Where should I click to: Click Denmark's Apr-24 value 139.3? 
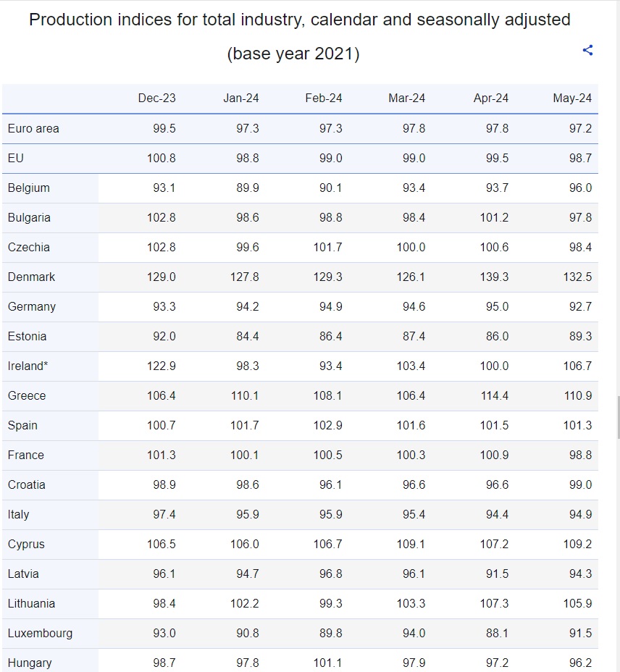(x=494, y=277)
